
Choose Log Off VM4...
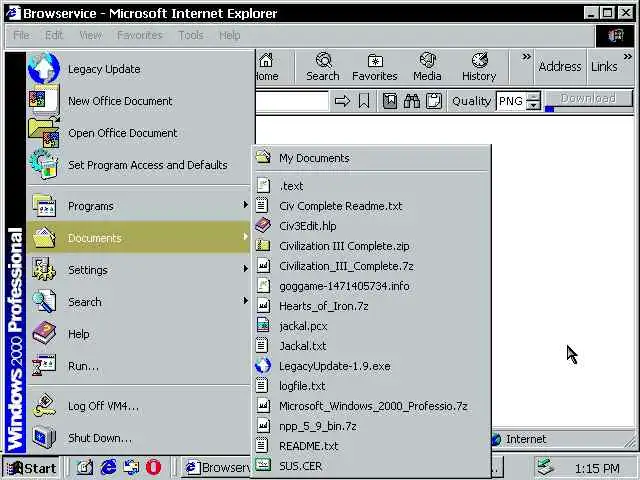click(138, 406)
